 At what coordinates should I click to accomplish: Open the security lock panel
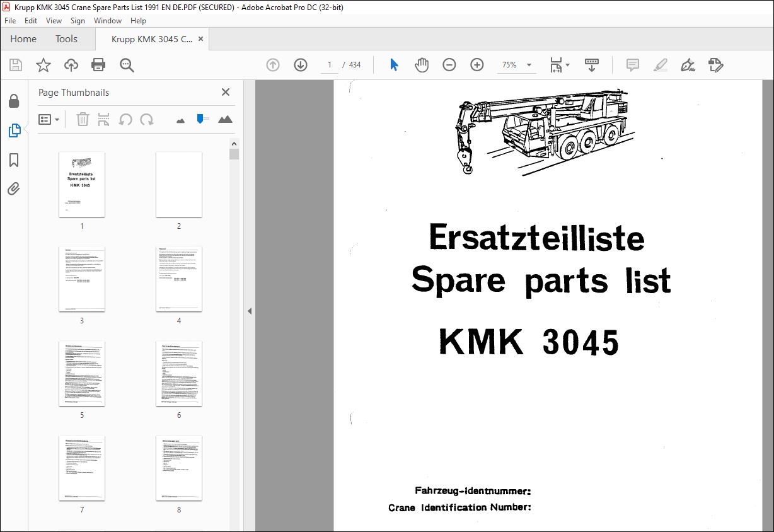tap(14, 101)
